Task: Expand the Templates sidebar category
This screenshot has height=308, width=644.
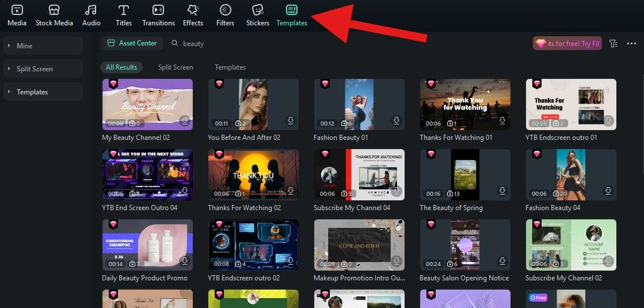Action: (43, 92)
